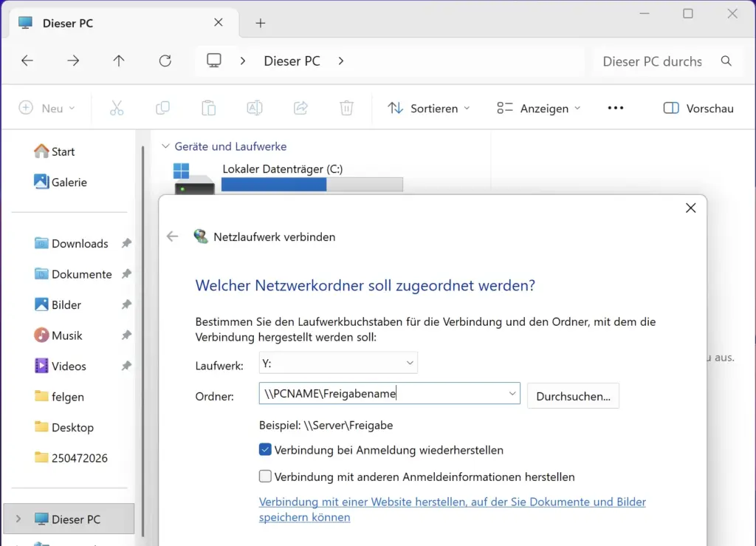Click the Paste clipboard icon
The image size is (756, 546).
pos(209,108)
